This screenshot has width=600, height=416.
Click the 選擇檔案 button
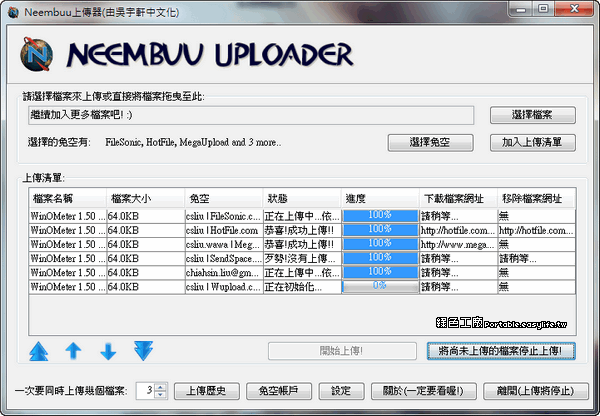click(x=533, y=115)
